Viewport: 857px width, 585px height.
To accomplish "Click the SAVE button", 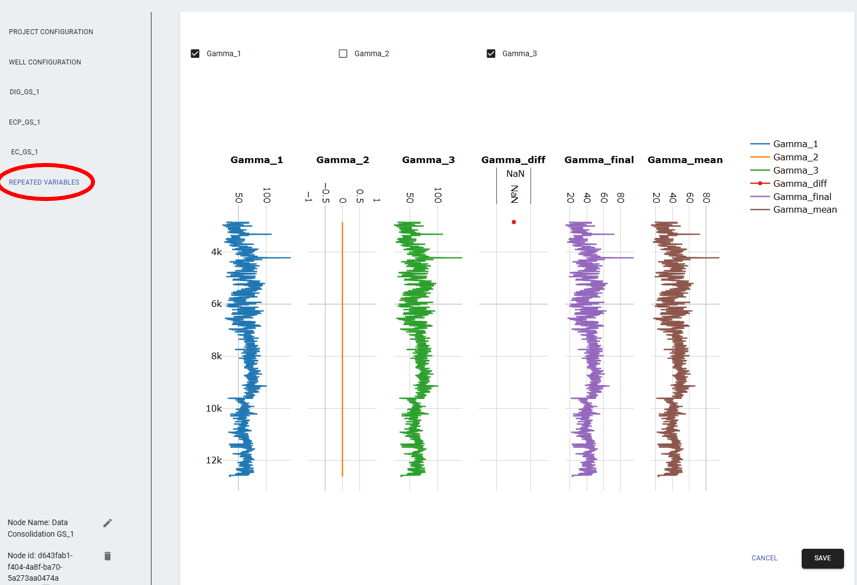I will pos(822,558).
